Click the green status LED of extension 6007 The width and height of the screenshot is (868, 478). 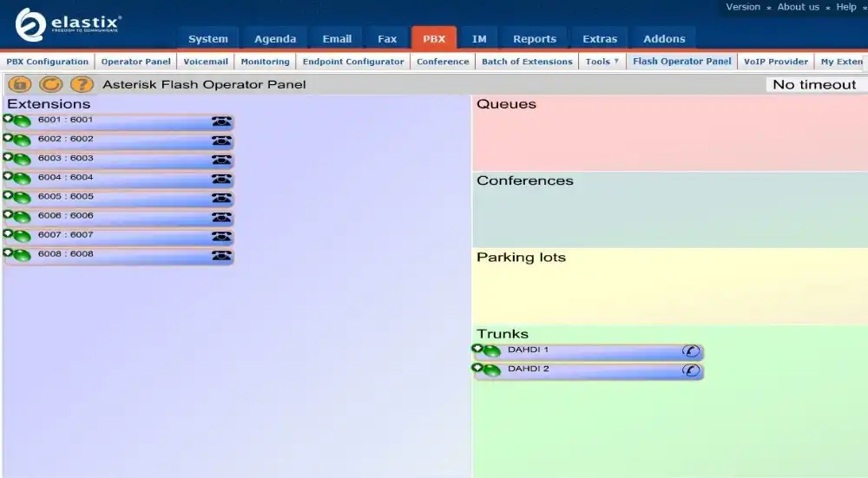coord(23,237)
